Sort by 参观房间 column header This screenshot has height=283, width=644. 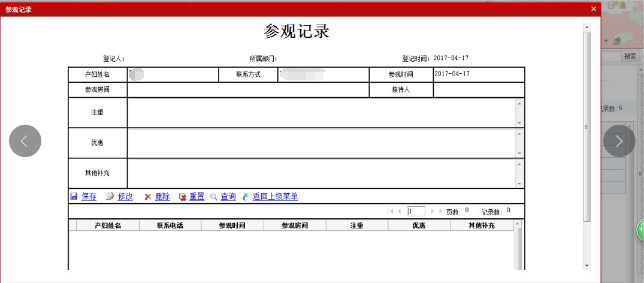(295, 225)
